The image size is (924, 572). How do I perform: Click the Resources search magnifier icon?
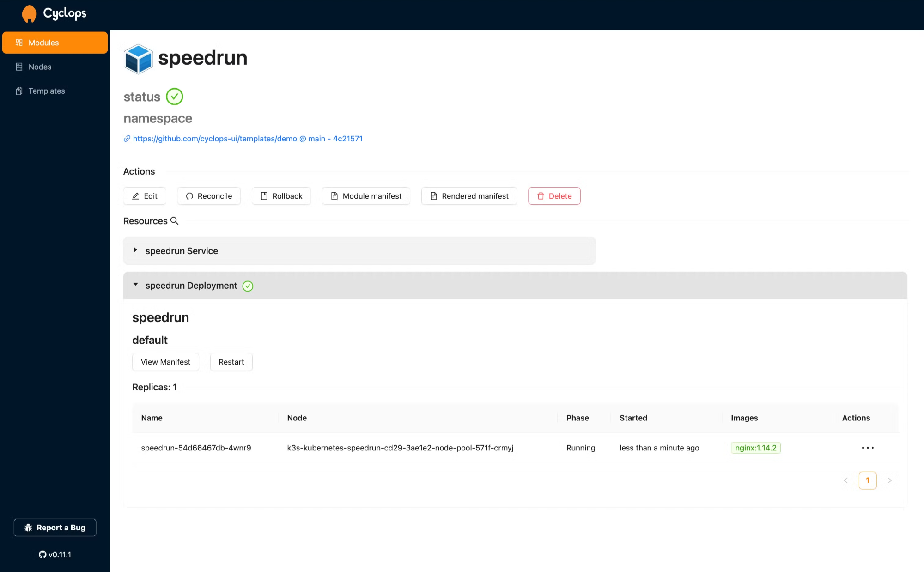[174, 220]
